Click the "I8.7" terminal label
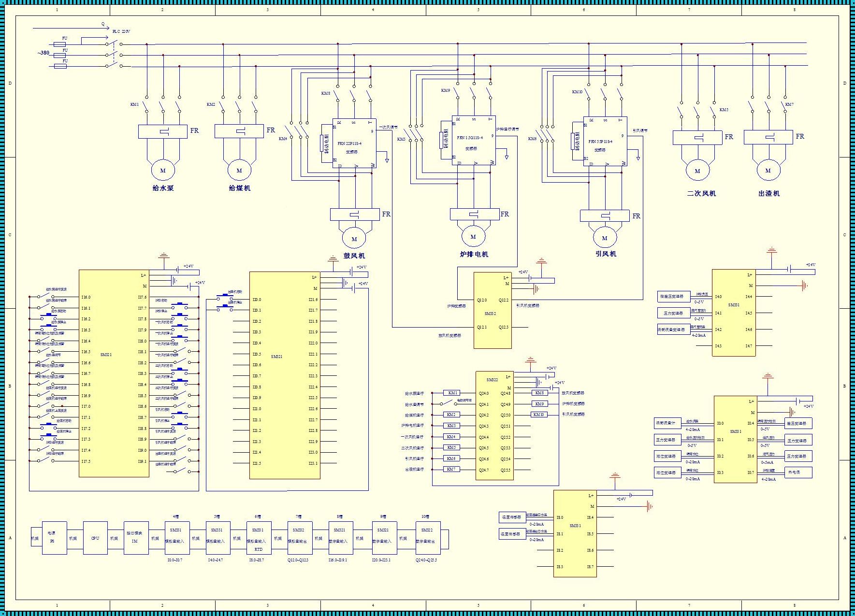Image resolution: width=855 pixels, height=616 pixels. coord(590,567)
